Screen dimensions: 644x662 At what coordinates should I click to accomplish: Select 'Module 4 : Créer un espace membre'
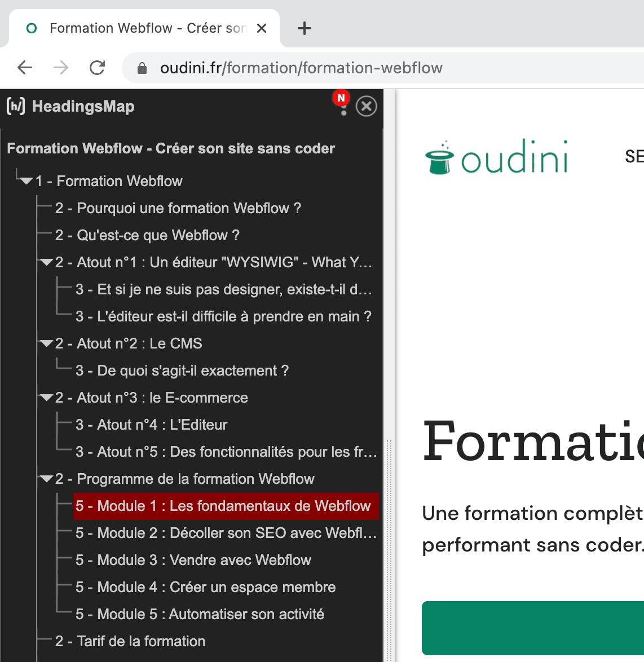206,587
